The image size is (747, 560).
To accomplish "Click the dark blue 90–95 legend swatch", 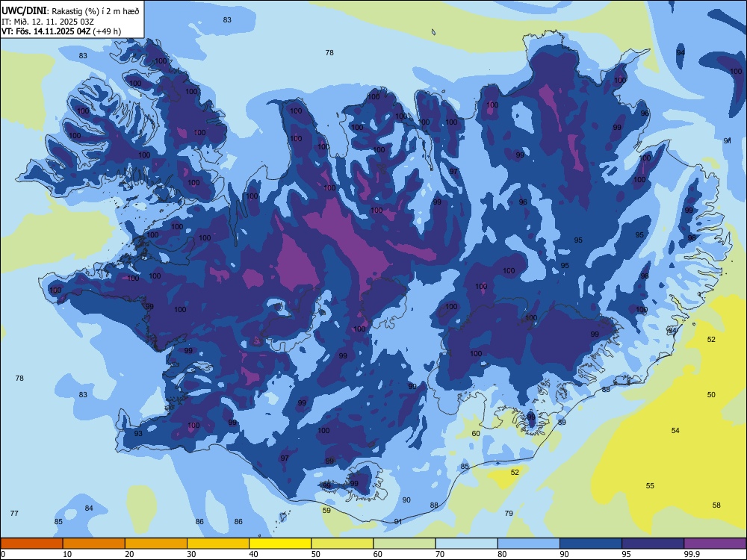I will pyautogui.click(x=591, y=544).
